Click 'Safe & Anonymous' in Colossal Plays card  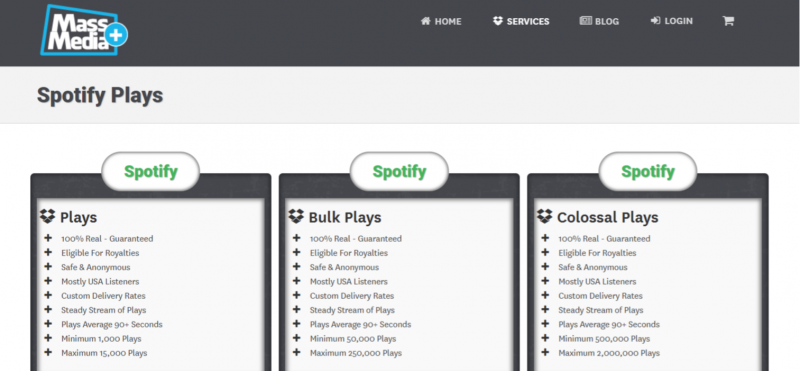[593, 267]
